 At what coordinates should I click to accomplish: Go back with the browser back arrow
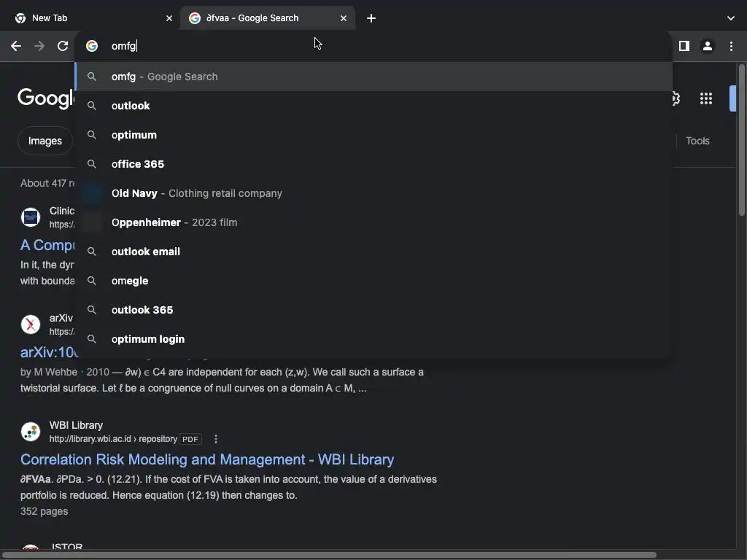[16, 46]
